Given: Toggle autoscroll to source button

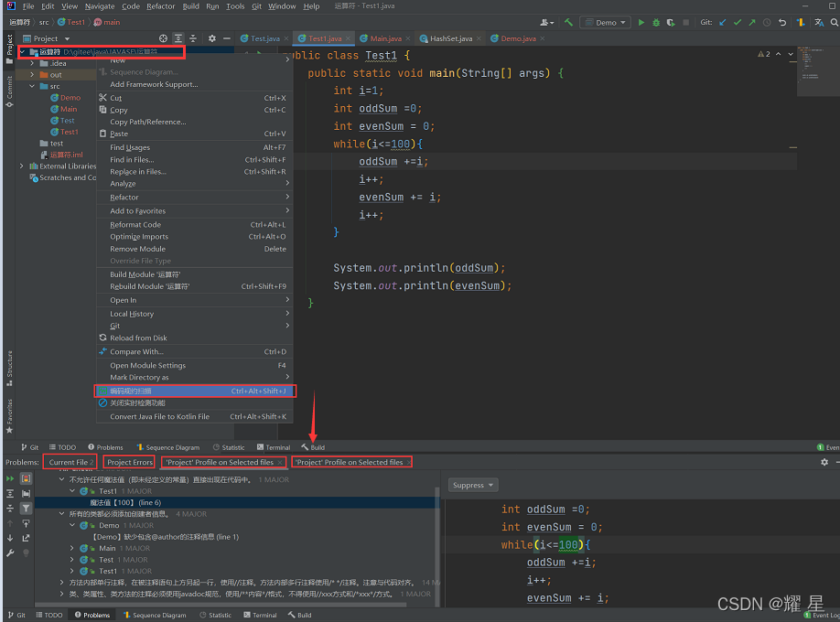Looking at the screenshot, I should click(x=26, y=523).
